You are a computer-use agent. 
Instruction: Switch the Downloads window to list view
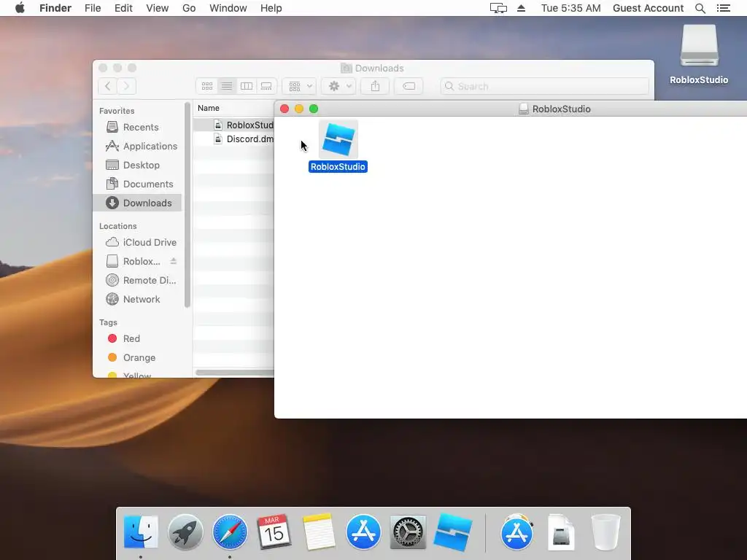(227, 86)
